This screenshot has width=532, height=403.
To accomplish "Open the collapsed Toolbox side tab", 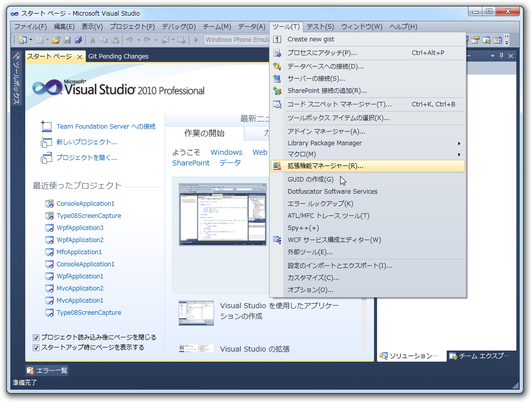I will (16, 78).
